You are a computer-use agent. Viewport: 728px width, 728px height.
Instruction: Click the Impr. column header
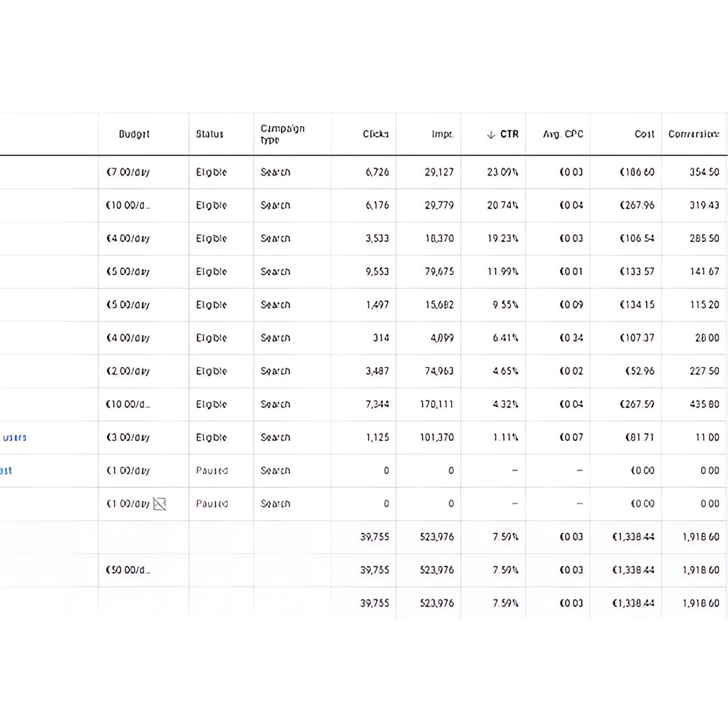[442, 134]
